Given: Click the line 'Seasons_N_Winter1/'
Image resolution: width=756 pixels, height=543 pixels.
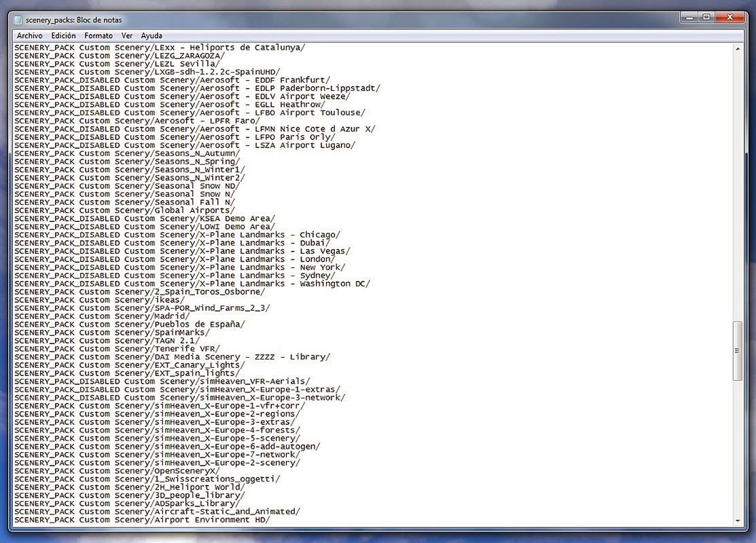Looking at the screenshot, I should click(130, 170).
